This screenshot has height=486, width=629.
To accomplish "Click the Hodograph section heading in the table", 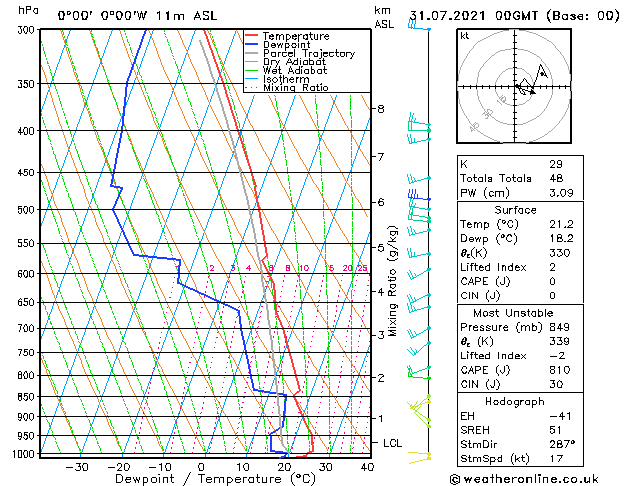I will click(515, 402).
